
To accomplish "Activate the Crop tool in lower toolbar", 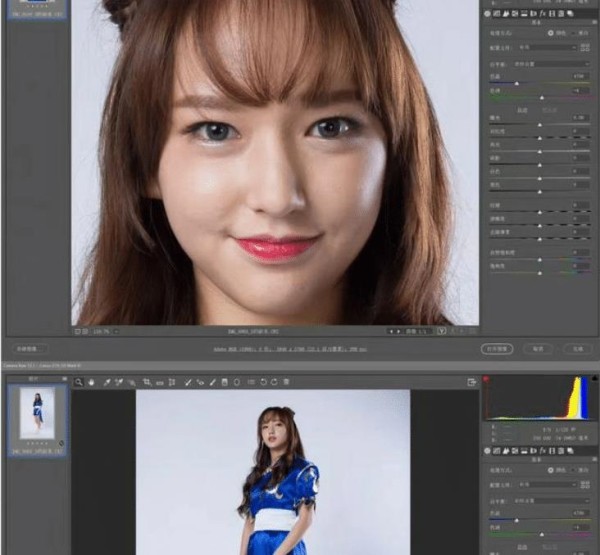I will [147, 382].
